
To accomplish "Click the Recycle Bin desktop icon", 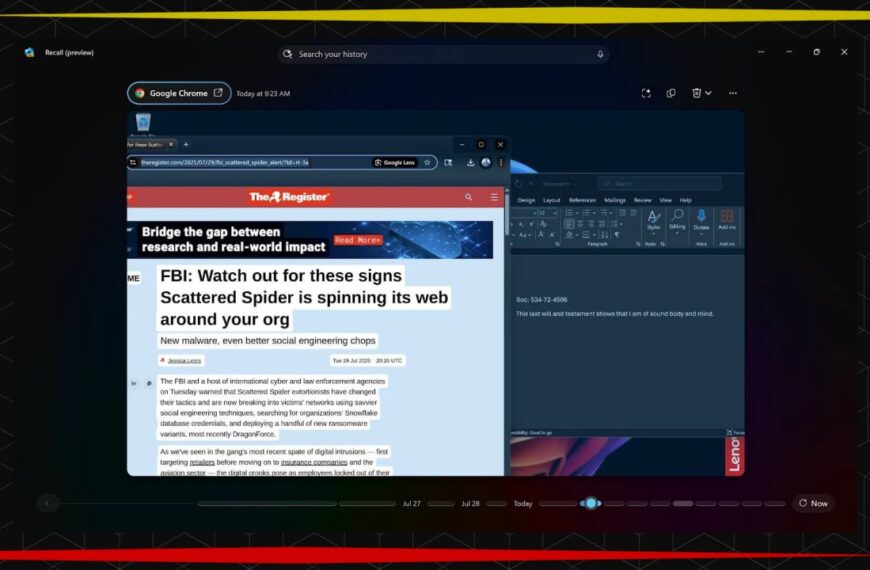I will click(143, 123).
